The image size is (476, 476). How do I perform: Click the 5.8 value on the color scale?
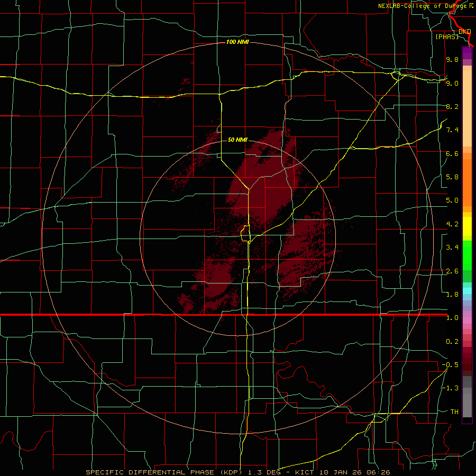click(x=452, y=177)
